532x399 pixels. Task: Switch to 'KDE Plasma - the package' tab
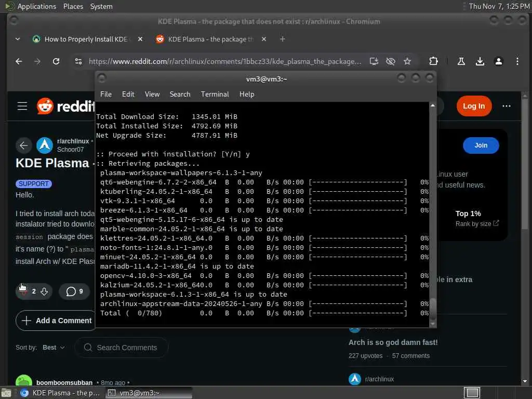point(210,39)
